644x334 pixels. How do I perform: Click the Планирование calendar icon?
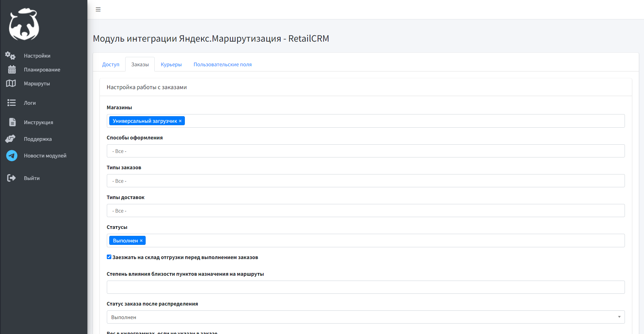point(12,69)
